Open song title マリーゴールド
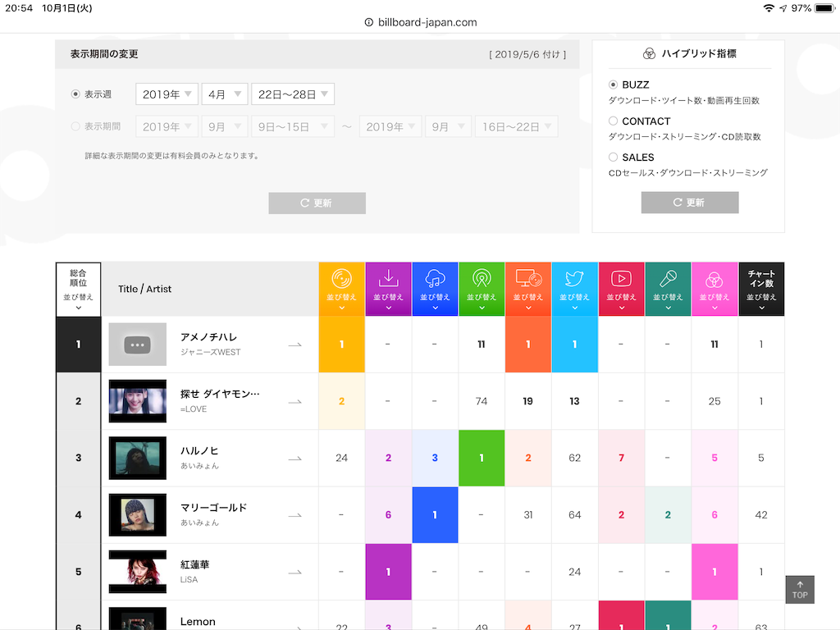The height and width of the screenshot is (630, 840). click(213, 507)
